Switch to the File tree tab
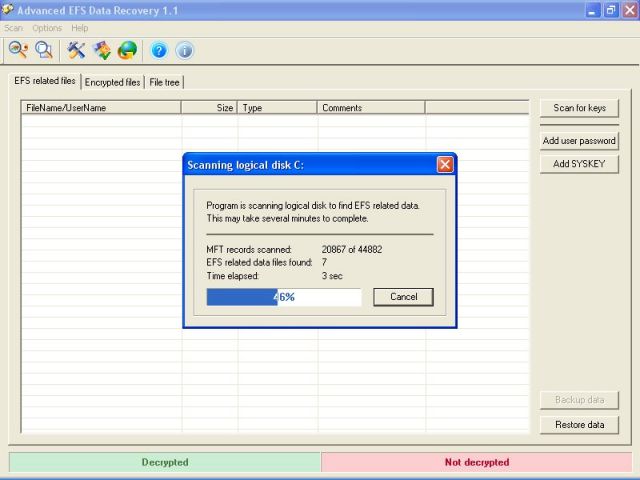 pos(164,82)
